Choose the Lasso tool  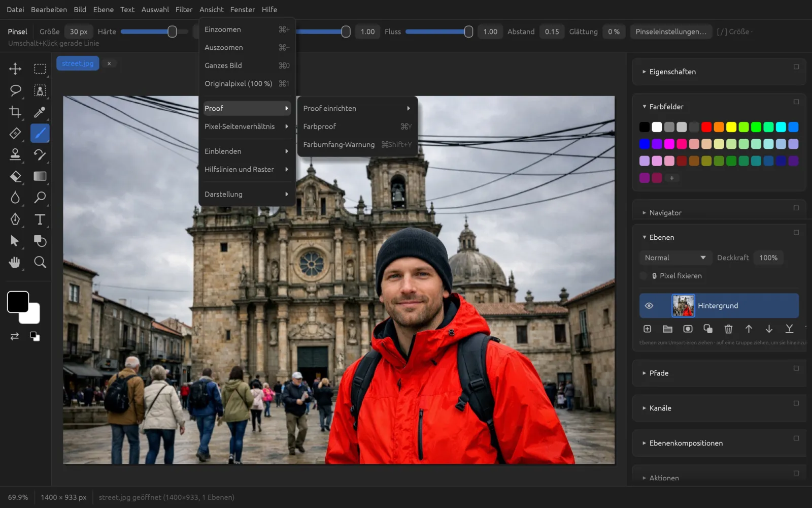pyautogui.click(x=15, y=90)
